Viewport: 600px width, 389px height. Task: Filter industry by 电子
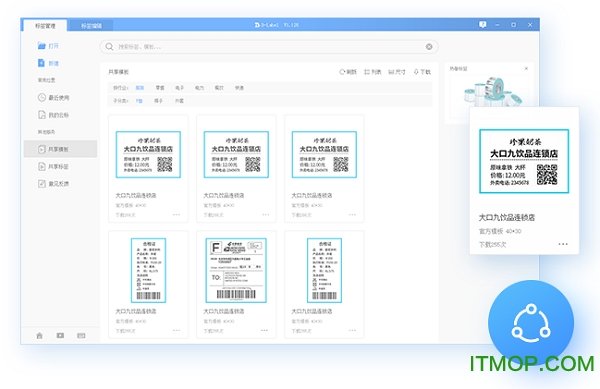179,88
